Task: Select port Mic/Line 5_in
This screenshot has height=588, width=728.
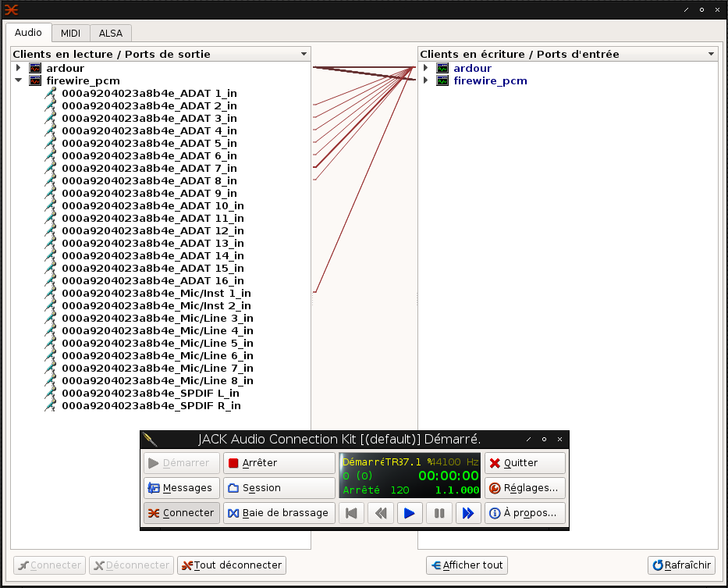Action: pyautogui.click(x=158, y=344)
